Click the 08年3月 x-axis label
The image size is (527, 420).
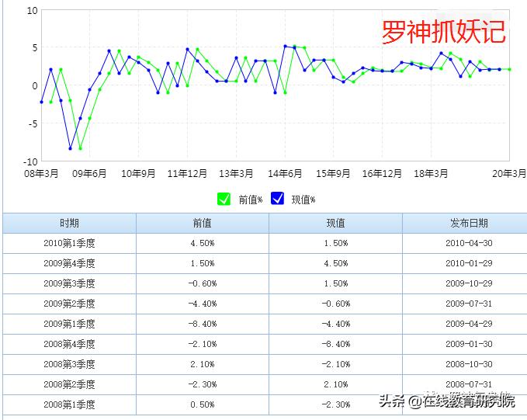41,174
